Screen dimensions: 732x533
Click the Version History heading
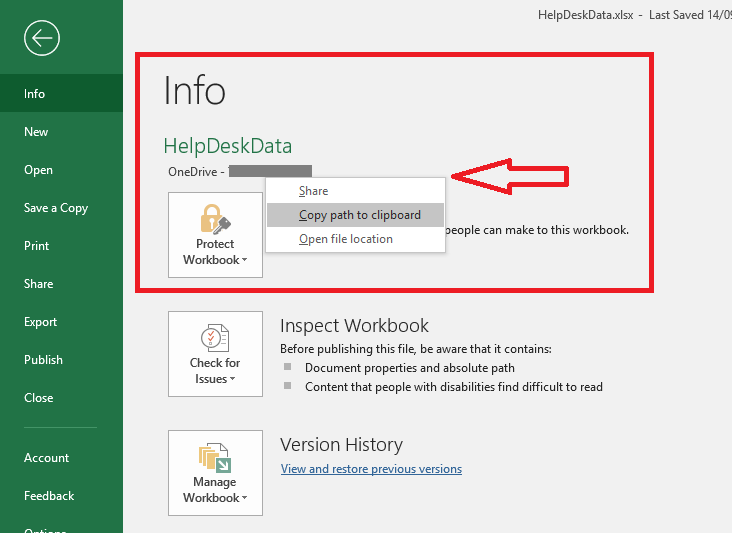[x=341, y=445]
